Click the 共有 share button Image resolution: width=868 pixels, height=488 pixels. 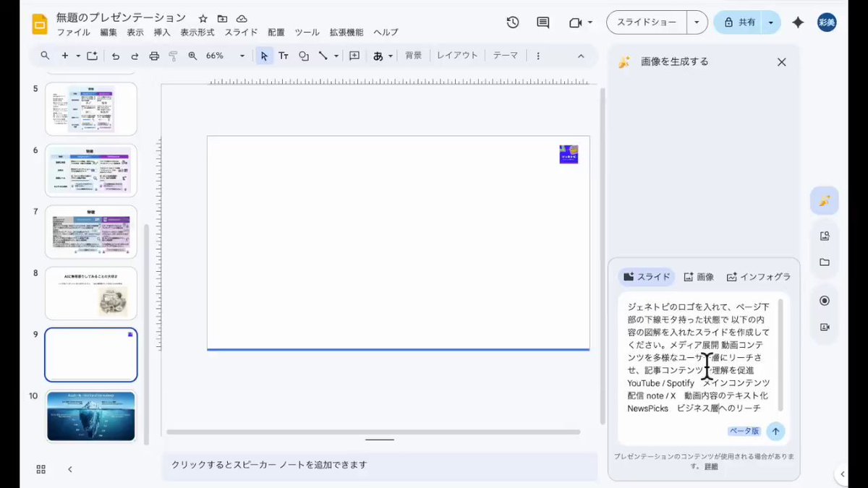click(x=739, y=22)
